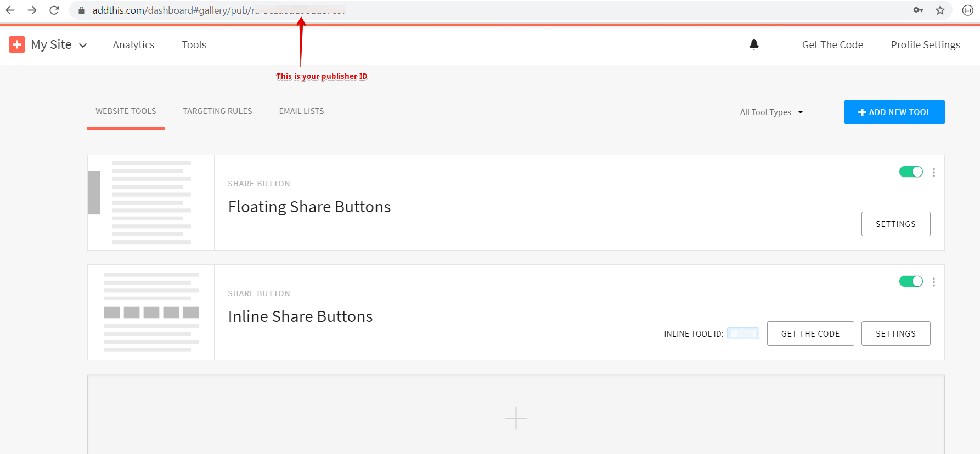
Task: Click the Inline Share Buttons title
Action: [300, 316]
